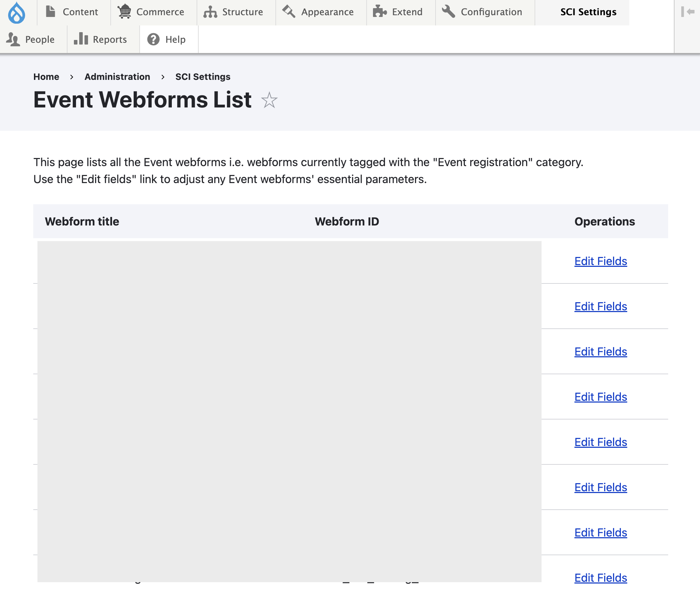Click the Webform title column header

pyautogui.click(x=82, y=222)
